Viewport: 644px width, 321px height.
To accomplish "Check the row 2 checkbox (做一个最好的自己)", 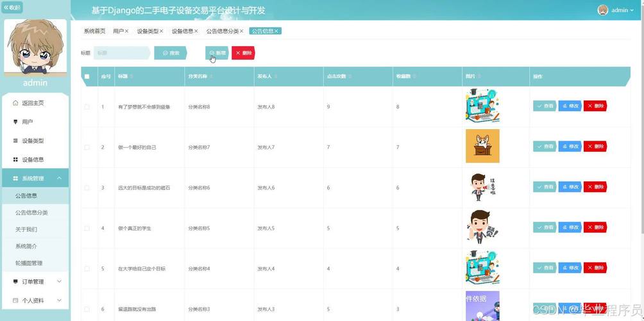I will (87, 147).
